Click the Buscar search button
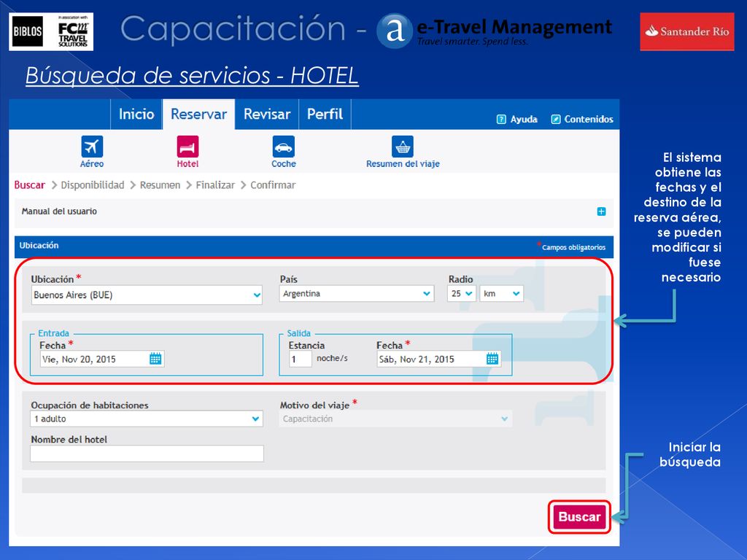Image resolution: width=747 pixels, height=560 pixels. coord(579,517)
